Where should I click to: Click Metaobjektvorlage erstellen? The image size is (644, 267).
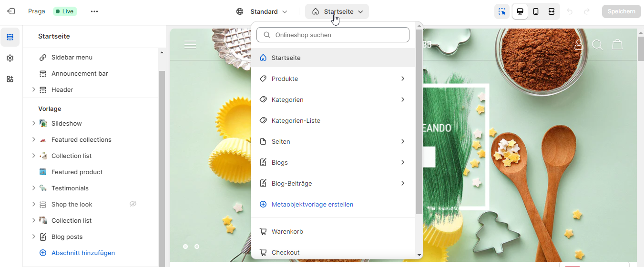(312, 204)
